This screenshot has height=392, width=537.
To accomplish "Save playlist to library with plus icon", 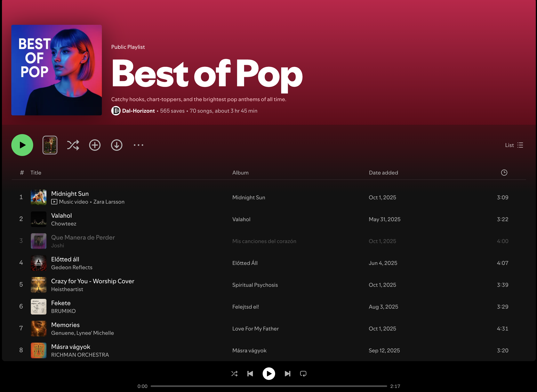I will click(x=95, y=145).
